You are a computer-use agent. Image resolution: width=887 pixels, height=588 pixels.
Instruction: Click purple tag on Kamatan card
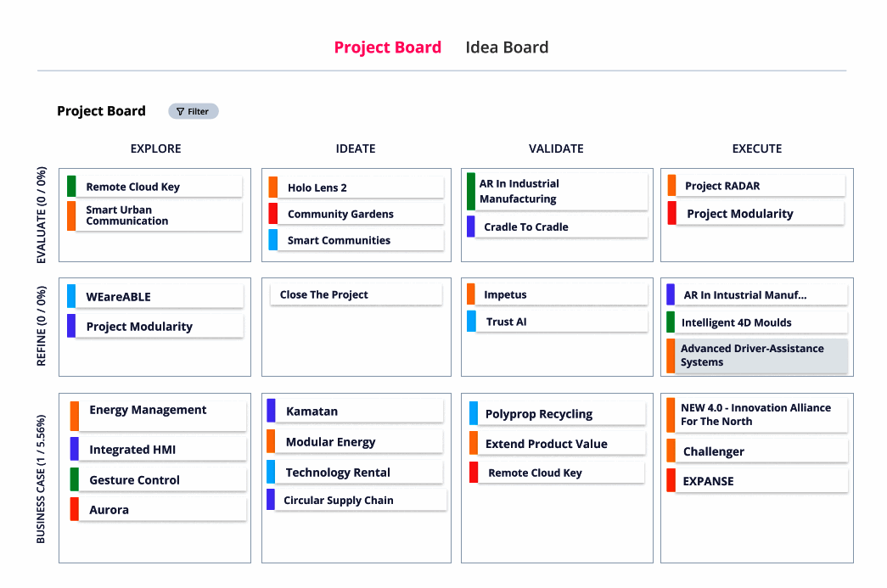(x=271, y=411)
